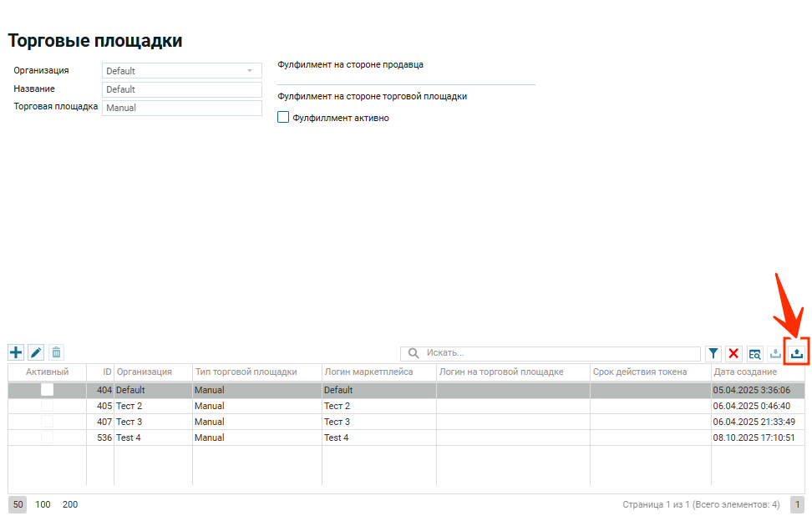Set page size to 100
The height and width of the screenshot is (516, 812).
(x=43, y=504)
